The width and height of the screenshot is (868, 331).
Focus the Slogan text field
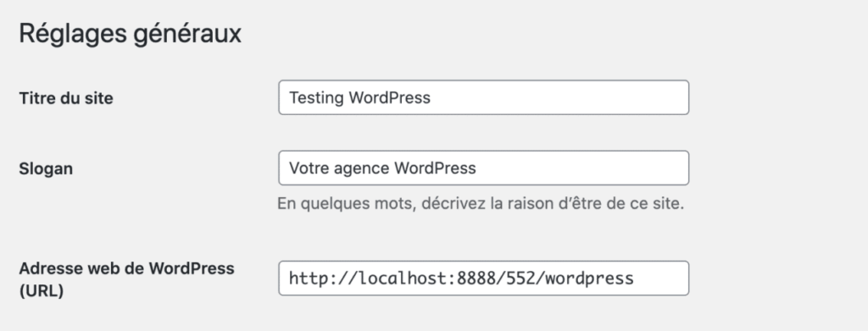click(483, 168)
